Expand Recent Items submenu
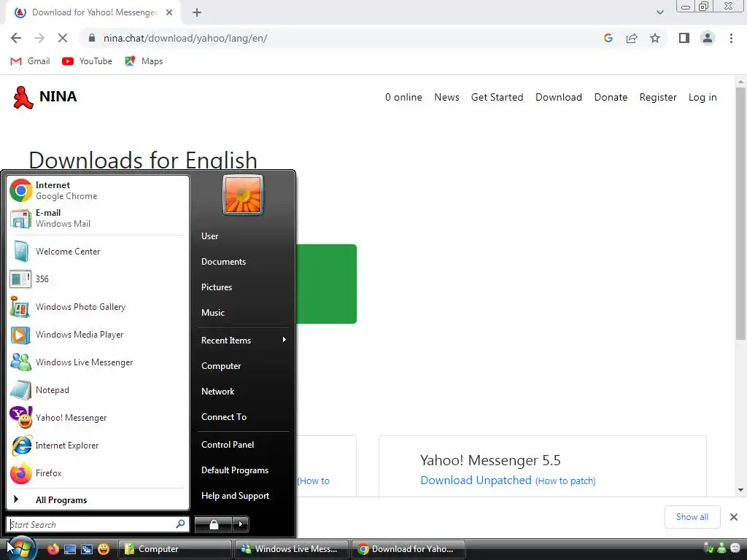The height and width of the screenshot is (560, 747). pyautogui.click(x=243, y=340)
